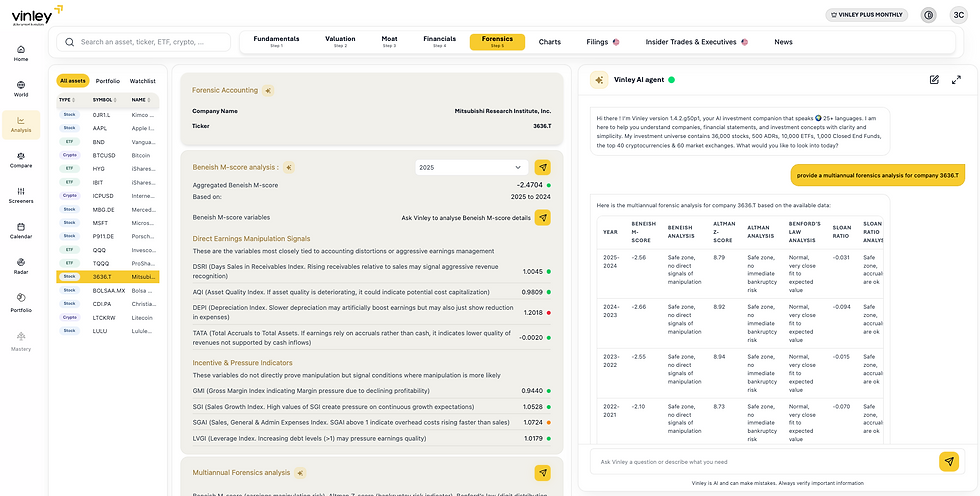Viewport: 980px width, 496px height.
Task: Open Compare section in sidebar
Action: [x=21, y=160]
